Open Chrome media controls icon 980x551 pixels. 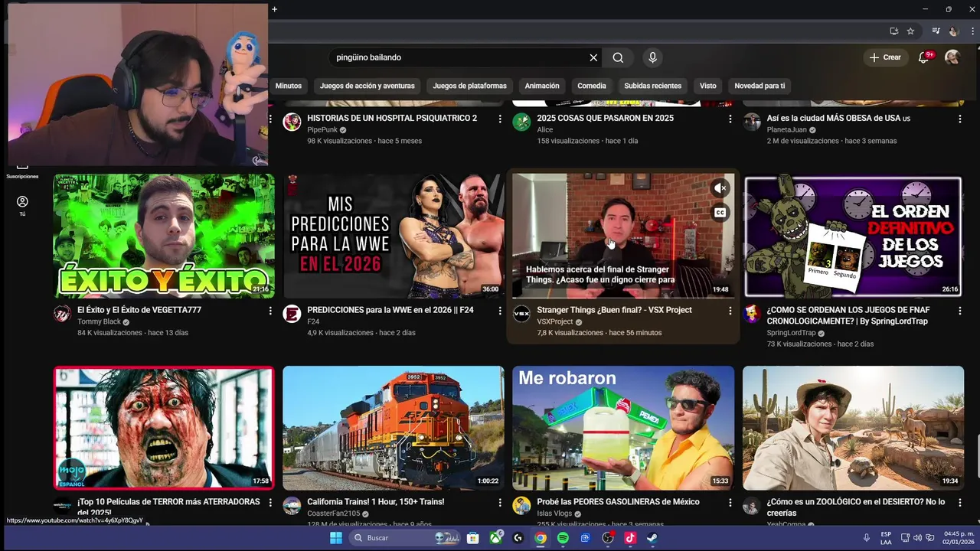coord(936,31)
